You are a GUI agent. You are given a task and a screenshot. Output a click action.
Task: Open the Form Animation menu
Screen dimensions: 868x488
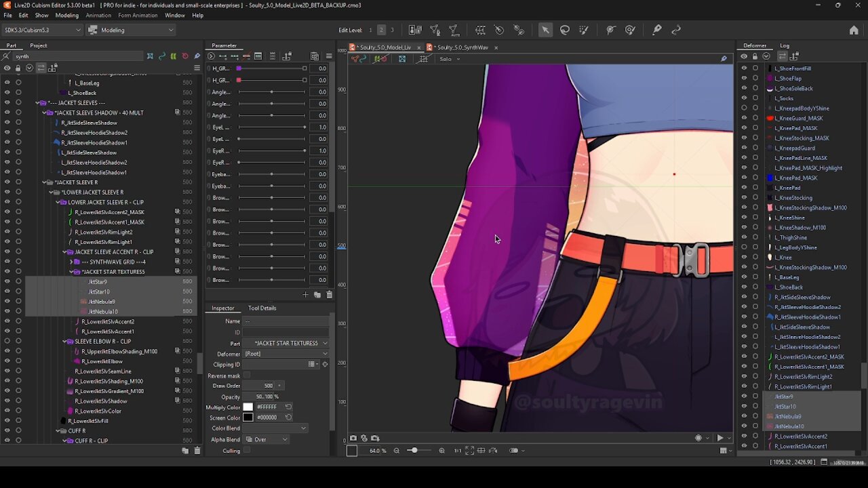click(138, 15)
